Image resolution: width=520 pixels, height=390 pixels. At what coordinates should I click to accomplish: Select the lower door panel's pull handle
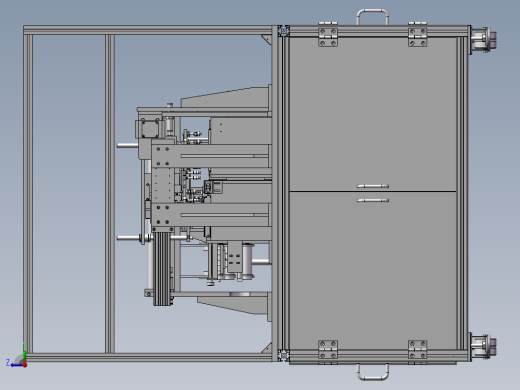click(x=372, y=200)
